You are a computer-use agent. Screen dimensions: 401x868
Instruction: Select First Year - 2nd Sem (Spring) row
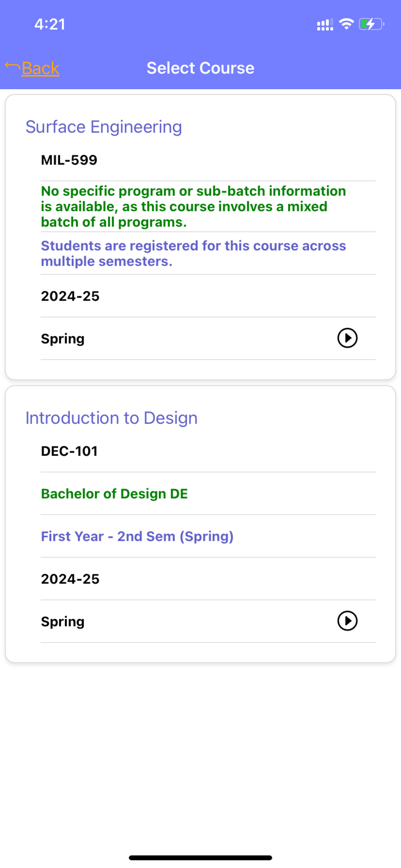coord(208,536)
